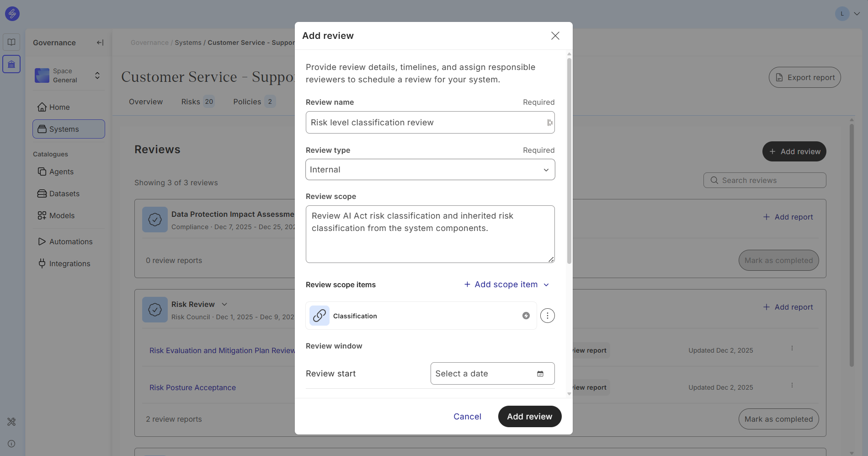
Task: Click the Review name input field
Action: tap(425, 123)
